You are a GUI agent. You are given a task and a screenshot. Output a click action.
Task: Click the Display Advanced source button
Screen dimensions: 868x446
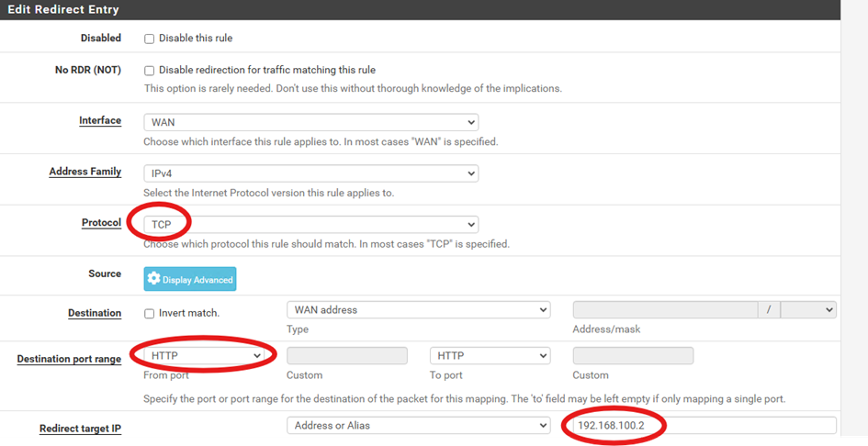tap(190, 279)
